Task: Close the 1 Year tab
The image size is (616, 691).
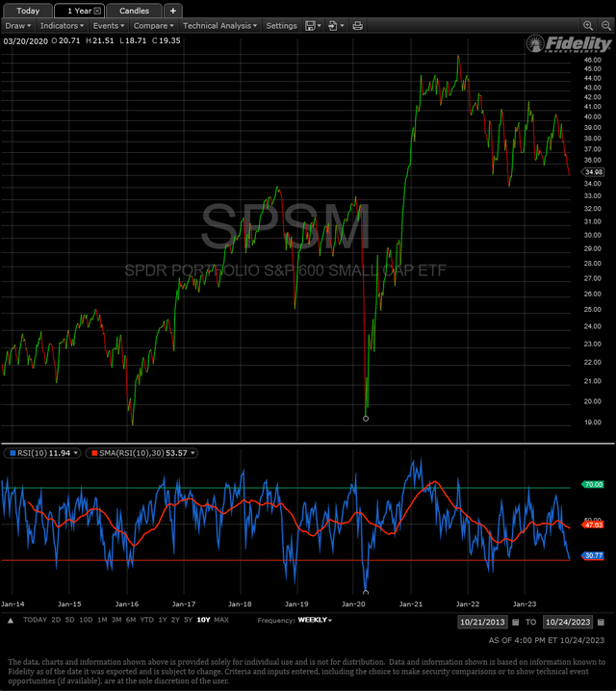Action: (x=97, y=11)
